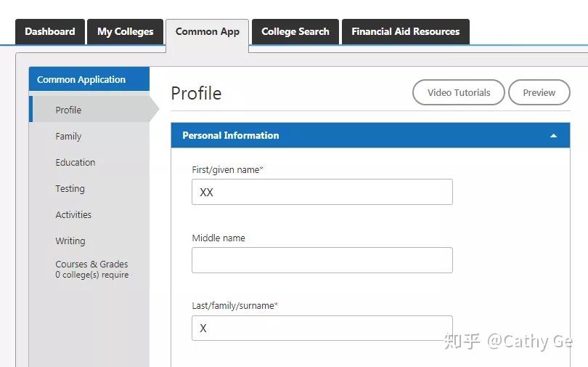The image size is (588, 367).
Task: Click the "Last/family/surname" label
Action: 234,306
